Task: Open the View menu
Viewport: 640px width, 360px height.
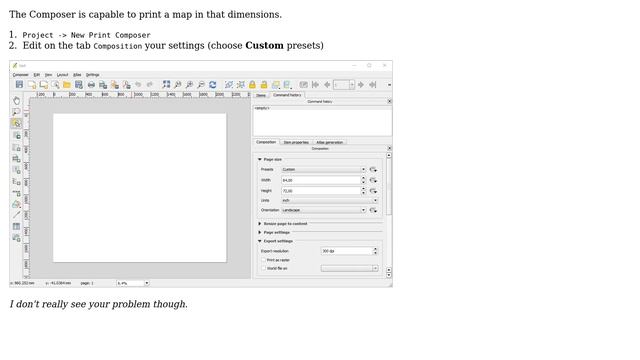Action: pyautogui.click(x=49, y=75)
